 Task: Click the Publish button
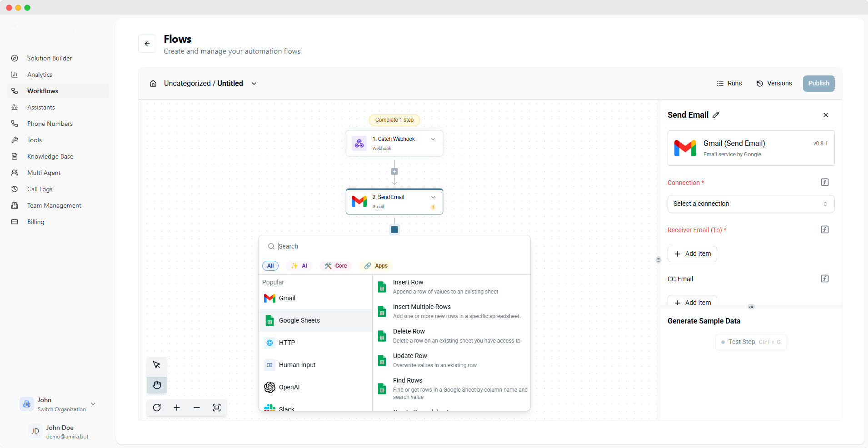click(x=818, y=84)
